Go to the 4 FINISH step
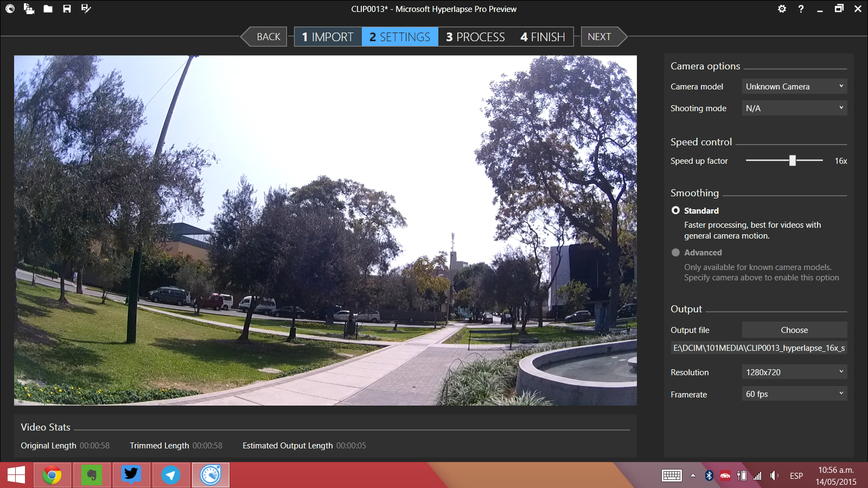Screen dimensions: 868x488 (542, 37)
